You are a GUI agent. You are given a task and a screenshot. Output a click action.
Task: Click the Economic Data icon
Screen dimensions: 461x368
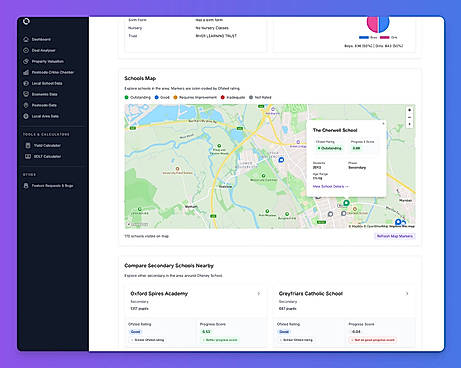coord(26,94)
